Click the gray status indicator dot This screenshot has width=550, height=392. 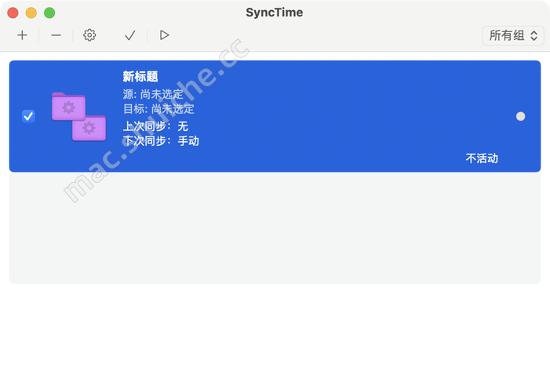click(520, 116)
